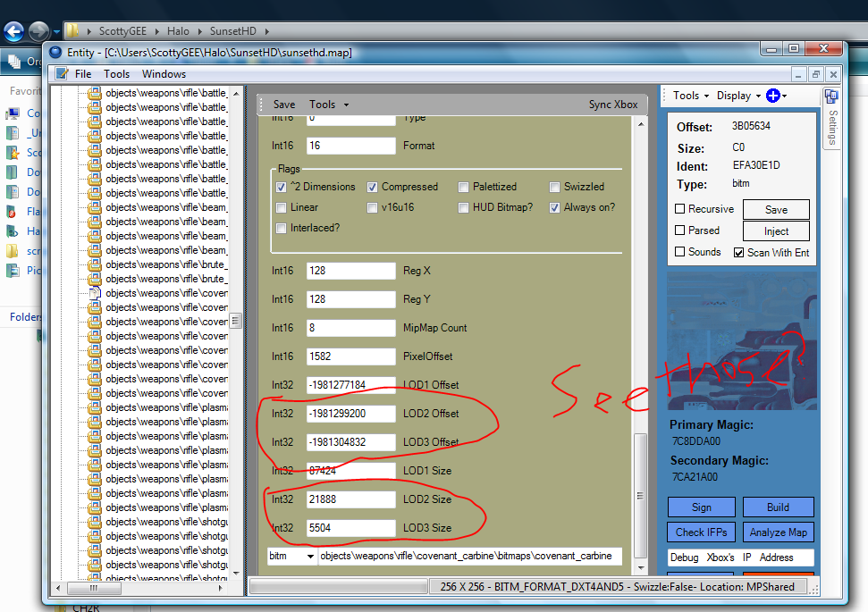The image size is (868, 612).
Task: Check the Linear flag
Action: click(282, 207)
